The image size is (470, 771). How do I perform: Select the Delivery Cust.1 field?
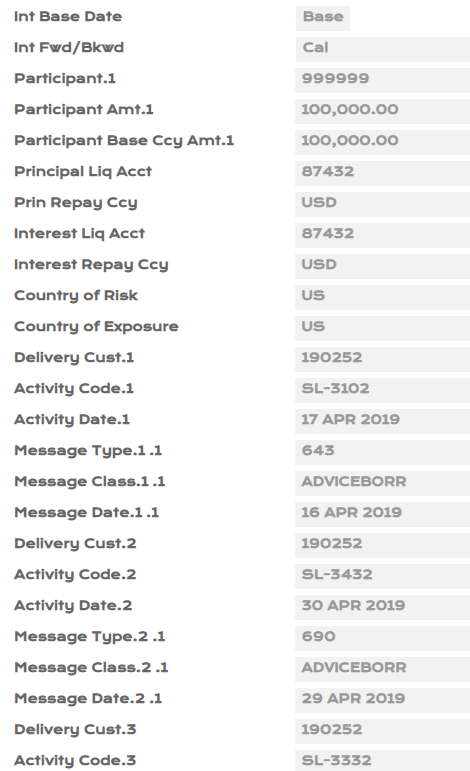(382, 359)
